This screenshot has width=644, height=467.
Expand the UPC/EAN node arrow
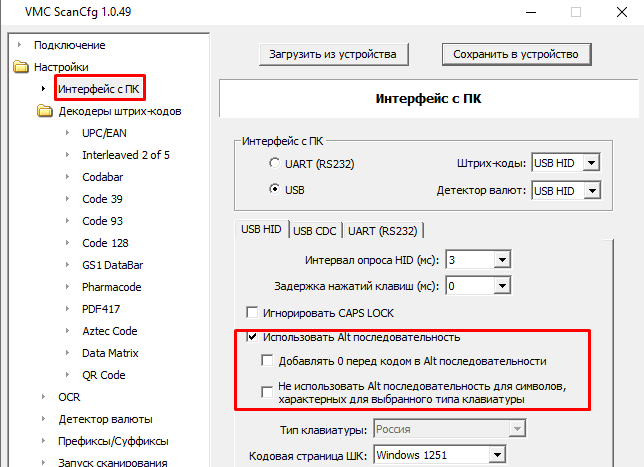[67, 133]
